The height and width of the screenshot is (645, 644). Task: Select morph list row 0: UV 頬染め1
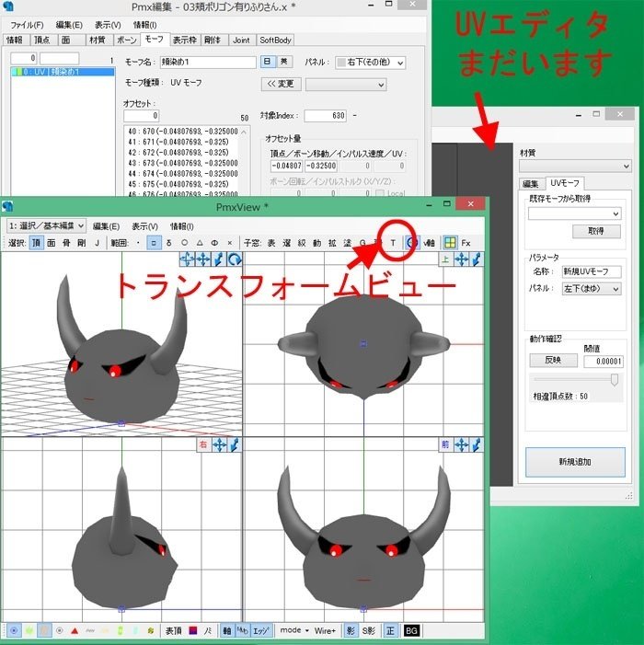click(63, 72)
